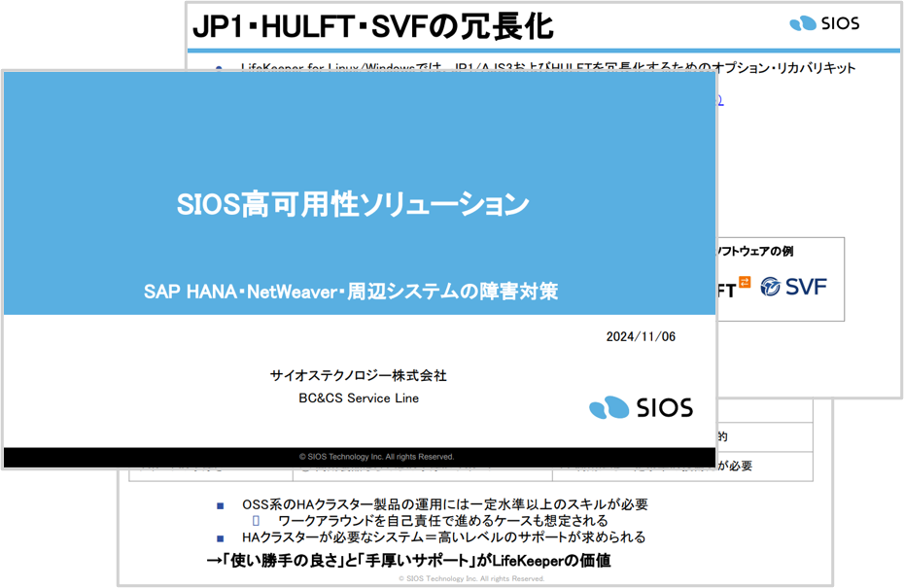Click the bullet HAクラスターが必要なシステム＝高いレベルのサポート

444,537
